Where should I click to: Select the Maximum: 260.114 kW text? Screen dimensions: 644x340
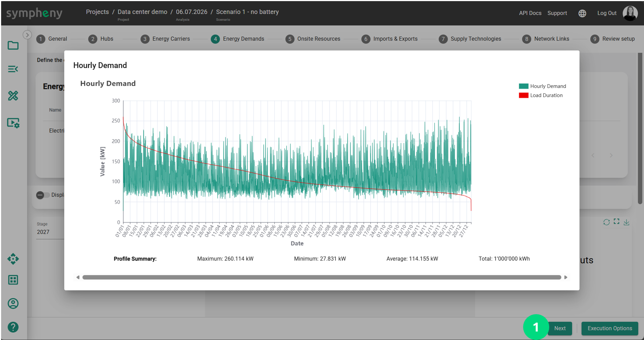pos(225,259)
